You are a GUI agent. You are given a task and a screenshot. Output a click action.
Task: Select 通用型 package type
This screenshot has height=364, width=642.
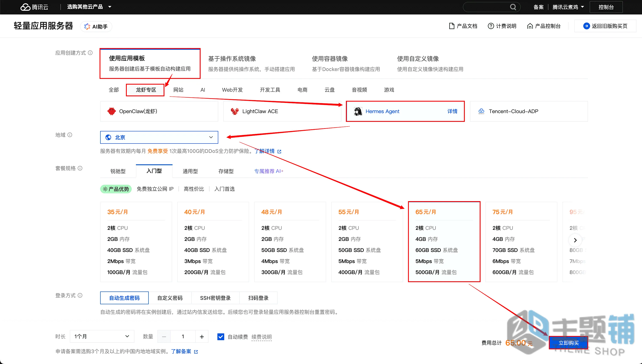click(190, 171)
